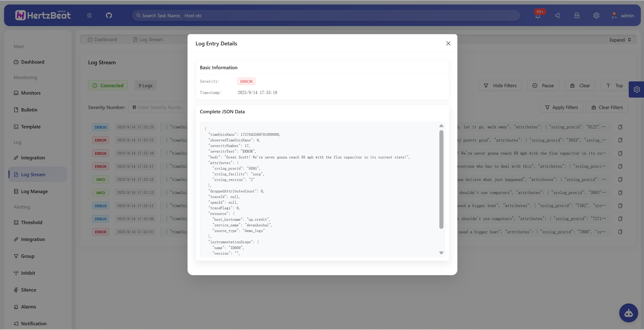Open header settings gear icon
Screen dimensions: 644x330
tap(596, 16)
